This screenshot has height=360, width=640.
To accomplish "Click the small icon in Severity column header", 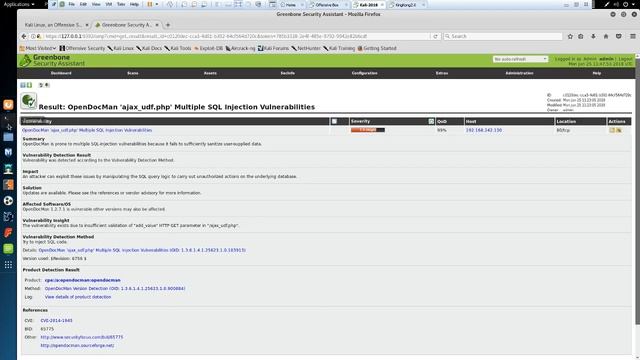I will (x=431, y=121).
